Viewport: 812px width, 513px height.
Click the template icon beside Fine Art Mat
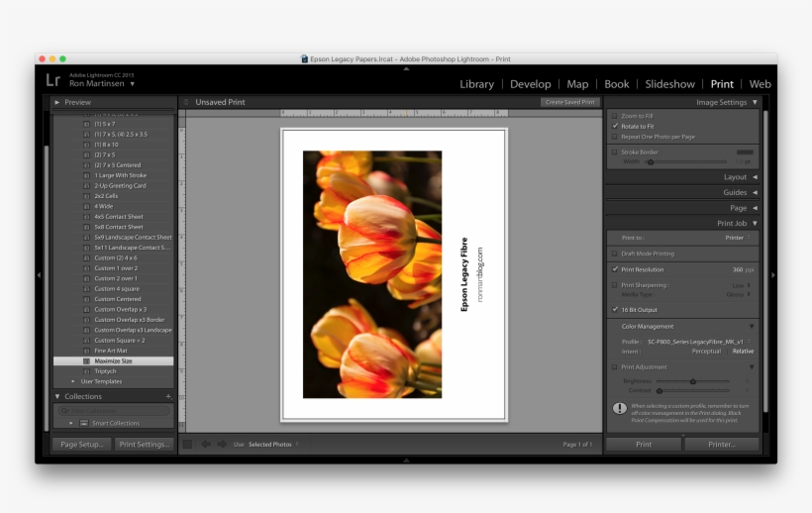(86, 351)
